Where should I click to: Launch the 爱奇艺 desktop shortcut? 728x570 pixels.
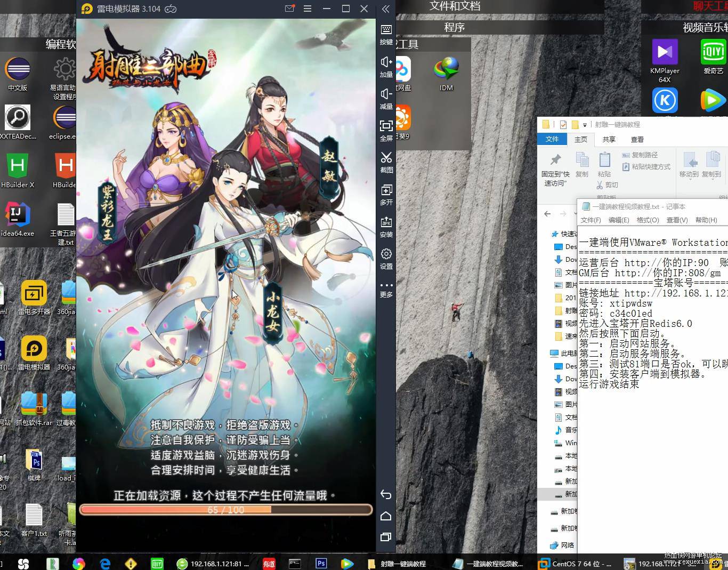tap(713, 57)
